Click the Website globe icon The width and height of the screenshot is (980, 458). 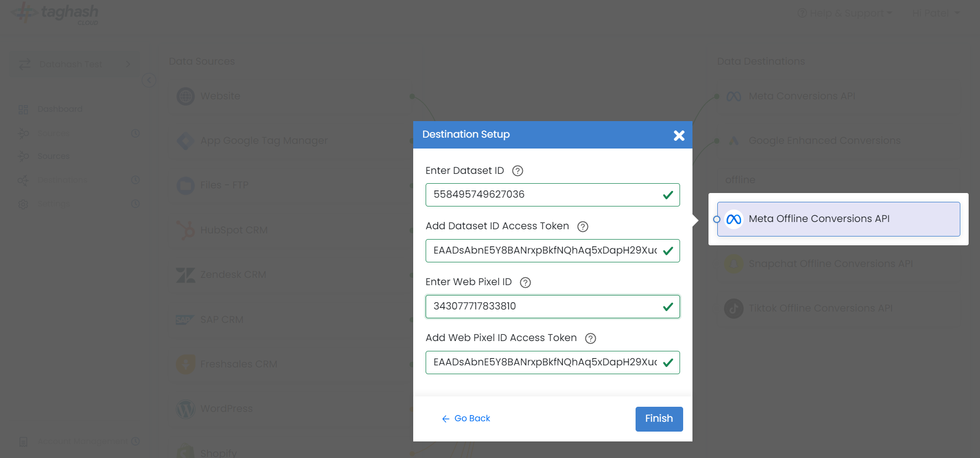pos(186,96)
